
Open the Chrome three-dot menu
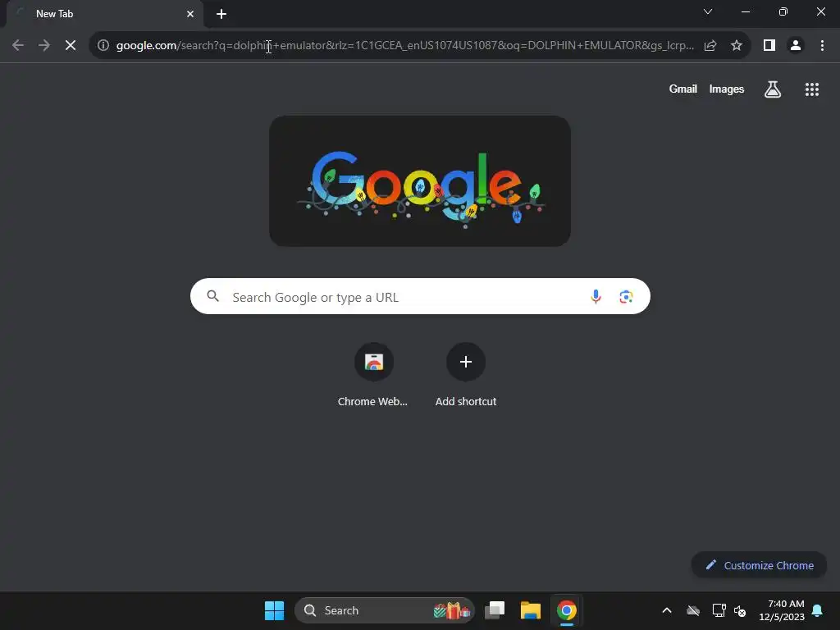[822, 46]
